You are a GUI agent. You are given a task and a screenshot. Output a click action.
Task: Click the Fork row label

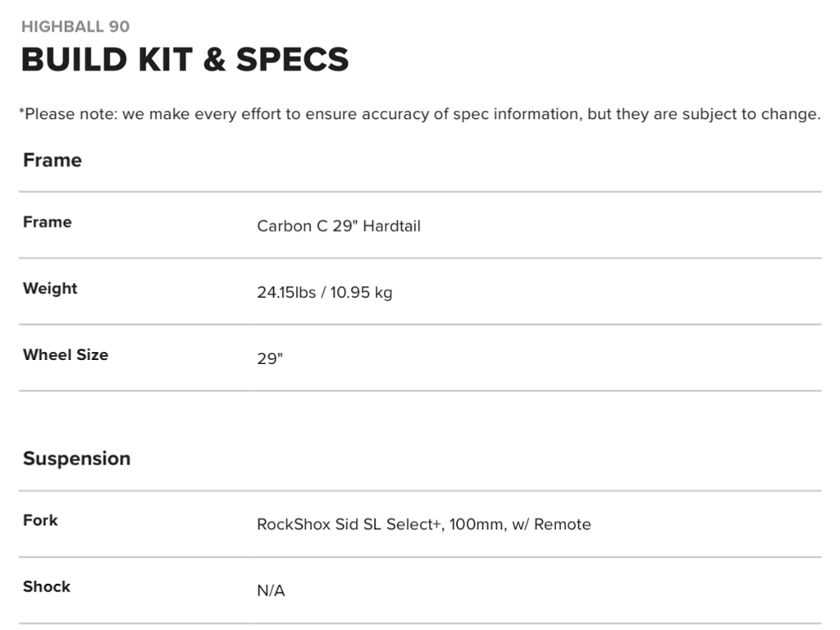point(40,520)
